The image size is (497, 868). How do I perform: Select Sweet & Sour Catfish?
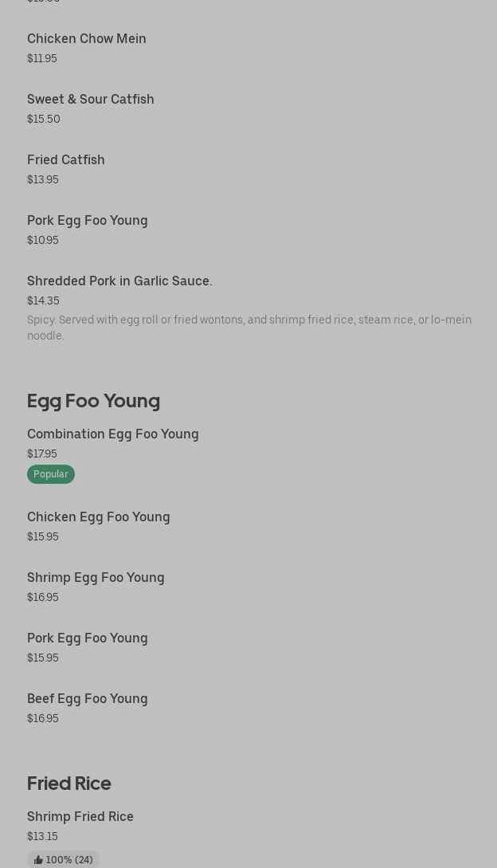point(91,99)
